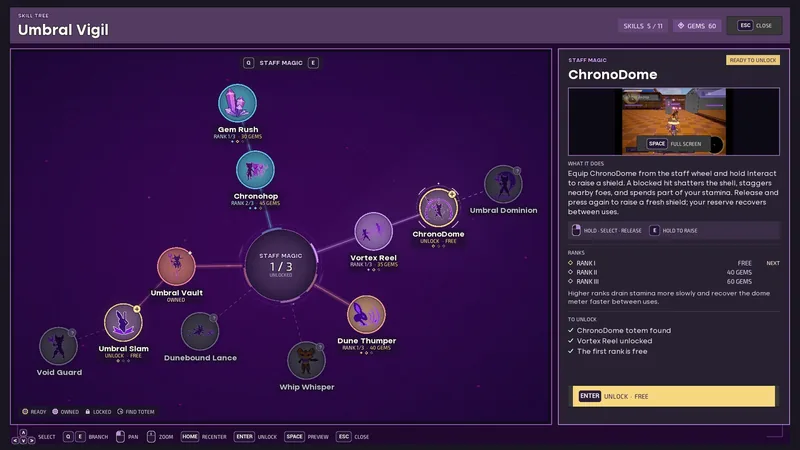Click the arrow keys Select hint

pos(33,437)
